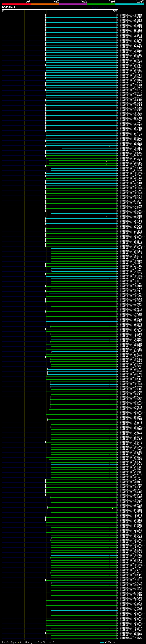Click the white query sequence bar
The image size is (146, 644).
[x=60, y=9]
